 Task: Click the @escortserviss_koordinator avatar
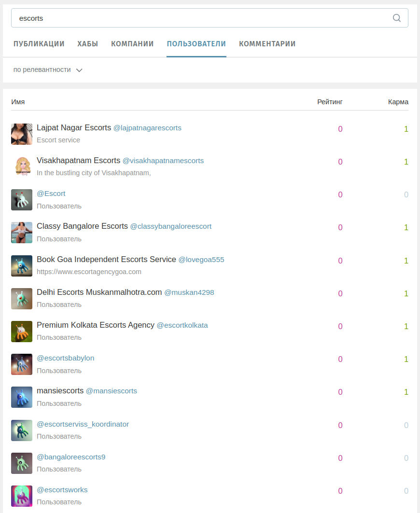point(22,430)
